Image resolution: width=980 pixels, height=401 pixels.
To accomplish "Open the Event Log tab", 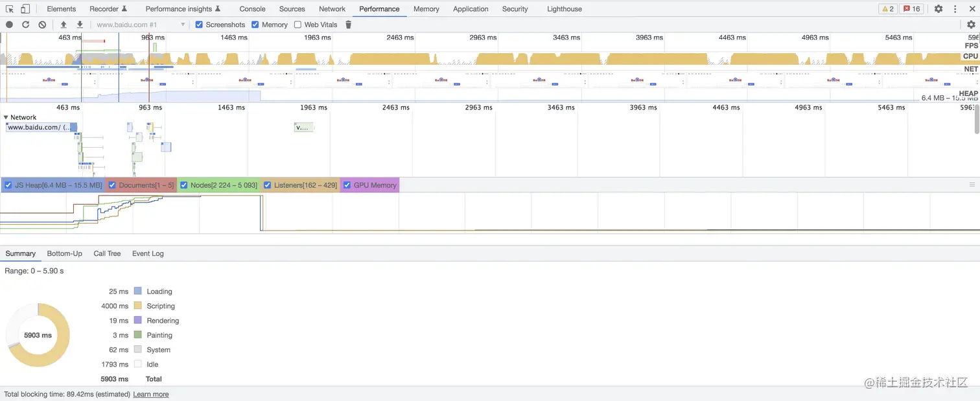I will coord(148,253).
